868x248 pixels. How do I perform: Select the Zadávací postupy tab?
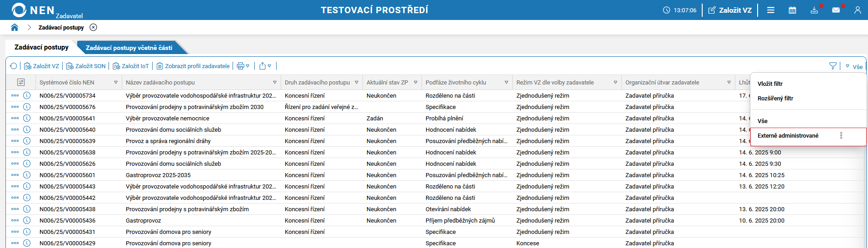(41, 47)
